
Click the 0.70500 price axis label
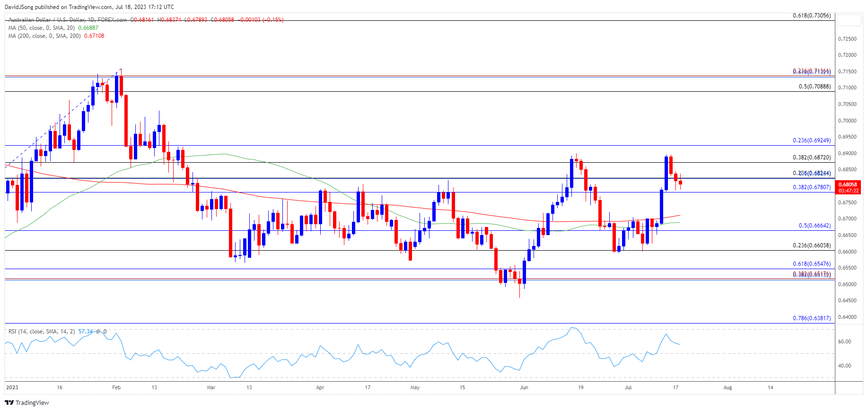(x=847, y=105)
